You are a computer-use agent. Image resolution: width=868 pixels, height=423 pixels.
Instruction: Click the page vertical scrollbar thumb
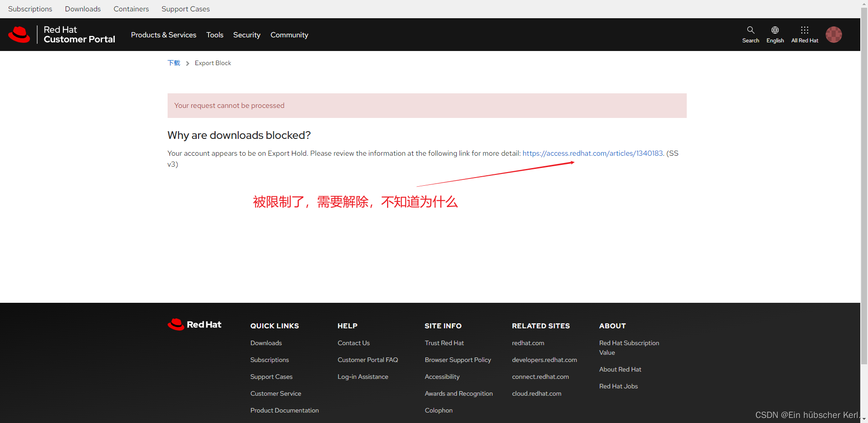pyautogui.click(x=864, y=186)
